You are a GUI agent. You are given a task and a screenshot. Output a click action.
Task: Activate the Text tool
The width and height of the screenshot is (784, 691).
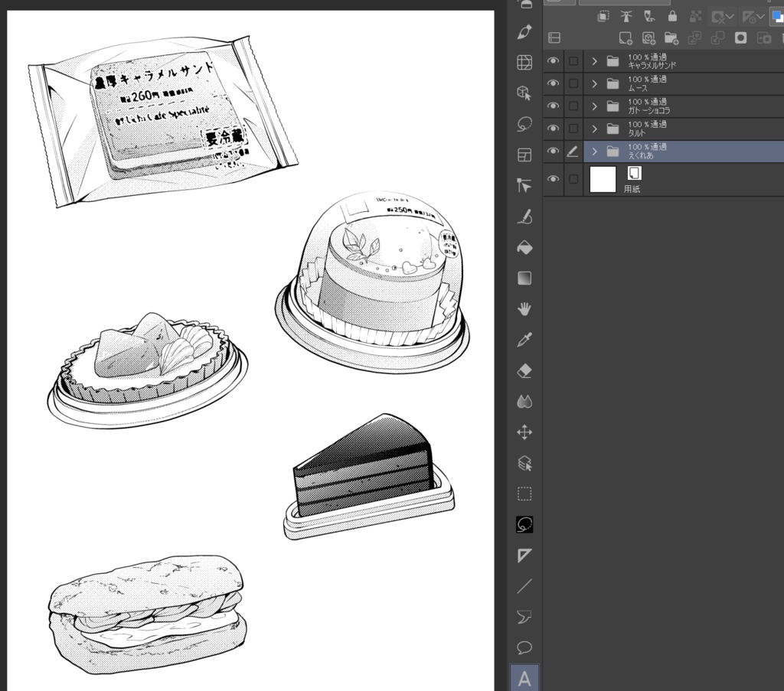(524, 679)
